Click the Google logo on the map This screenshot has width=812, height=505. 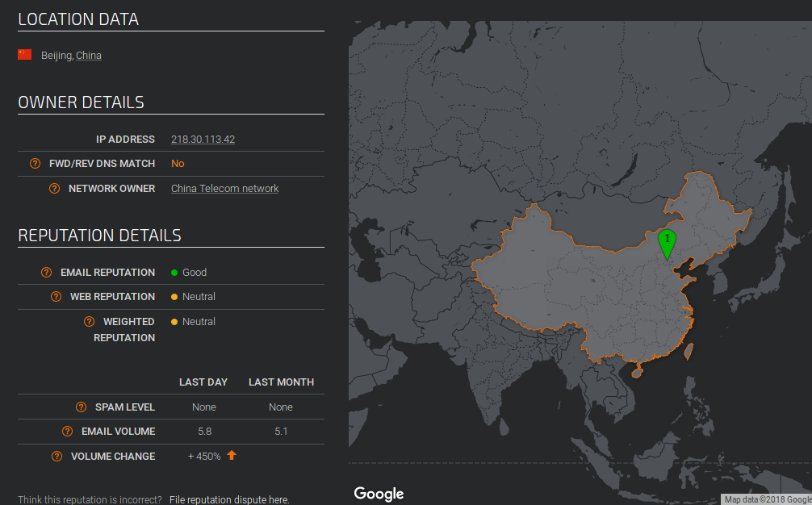[379, 494]
